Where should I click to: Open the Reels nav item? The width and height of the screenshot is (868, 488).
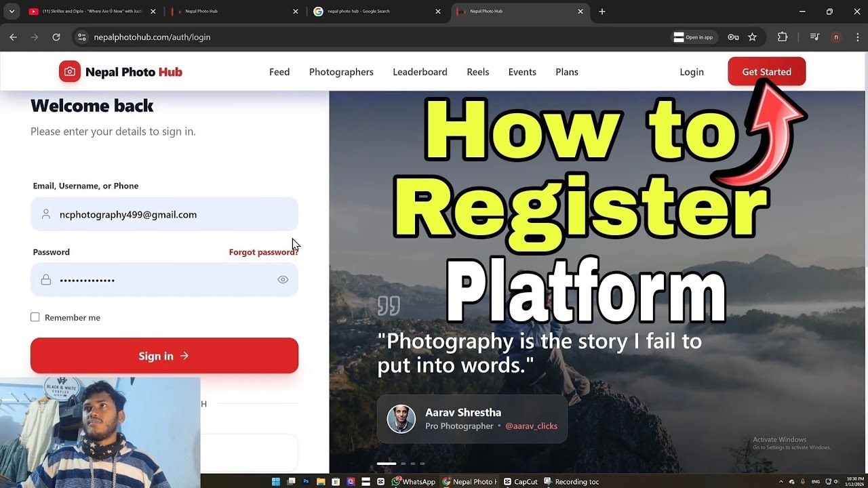478,72
